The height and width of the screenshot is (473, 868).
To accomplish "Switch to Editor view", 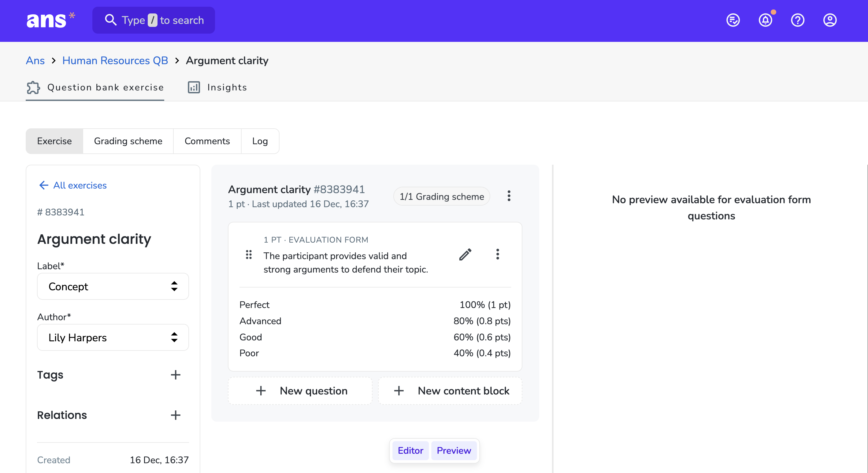I will tap(410, 450).
